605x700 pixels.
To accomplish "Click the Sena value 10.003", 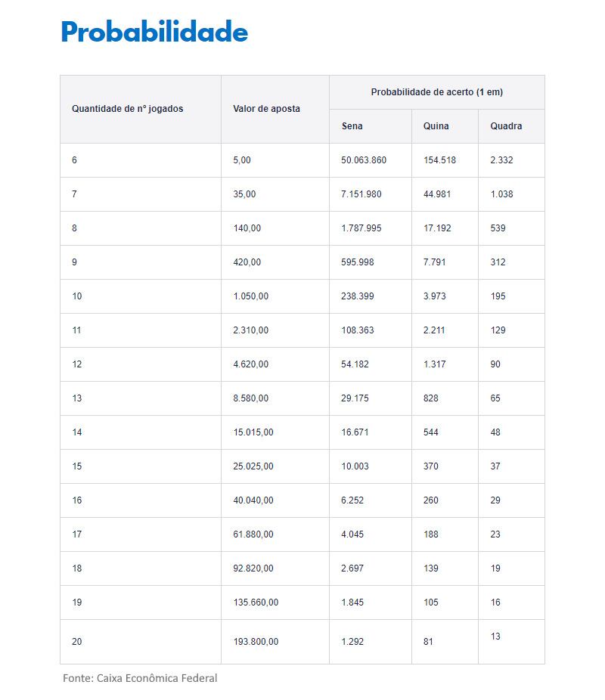I will tap(355, 466).
